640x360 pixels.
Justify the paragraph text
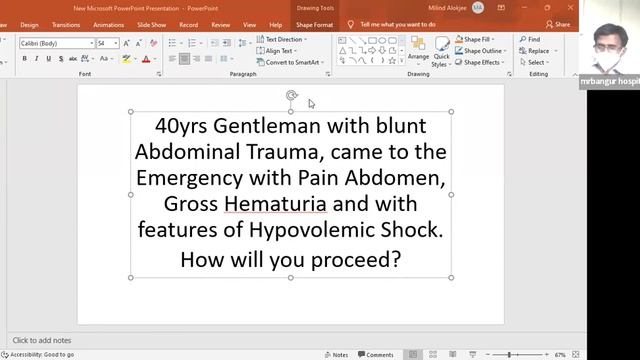point(208,59)
